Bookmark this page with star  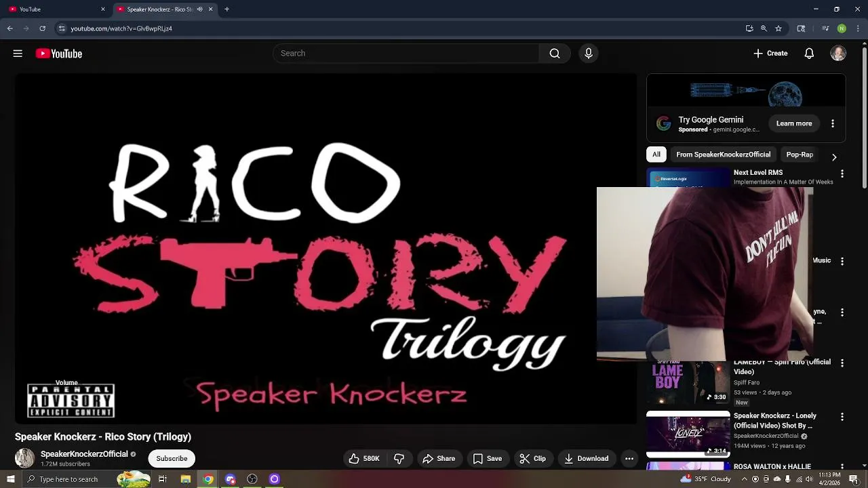[778, 28]
